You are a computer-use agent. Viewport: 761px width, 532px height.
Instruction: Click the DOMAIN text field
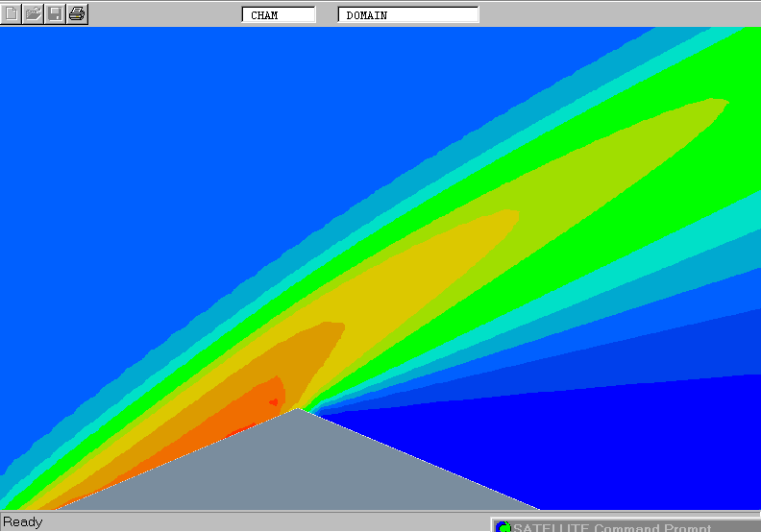tap(408, 15)
